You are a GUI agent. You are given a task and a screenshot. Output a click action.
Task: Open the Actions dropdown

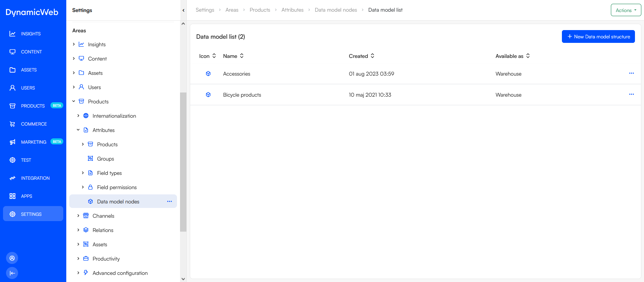626,10
